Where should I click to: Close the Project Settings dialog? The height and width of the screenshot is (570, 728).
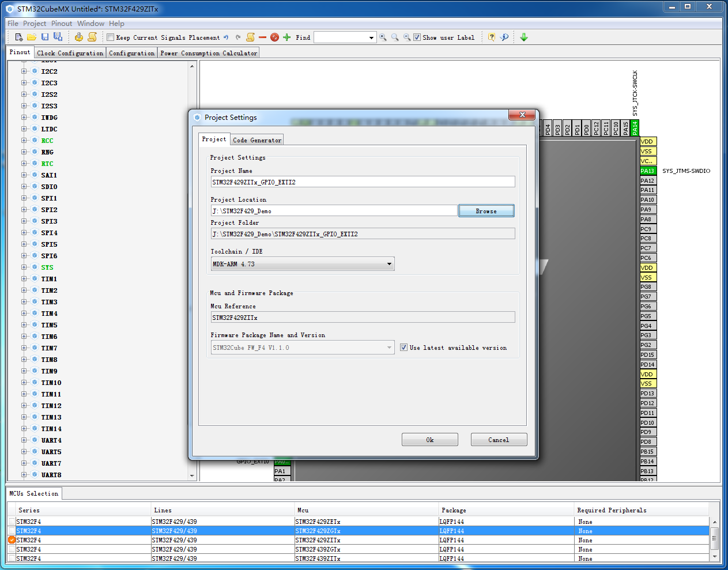click(522, 115)
